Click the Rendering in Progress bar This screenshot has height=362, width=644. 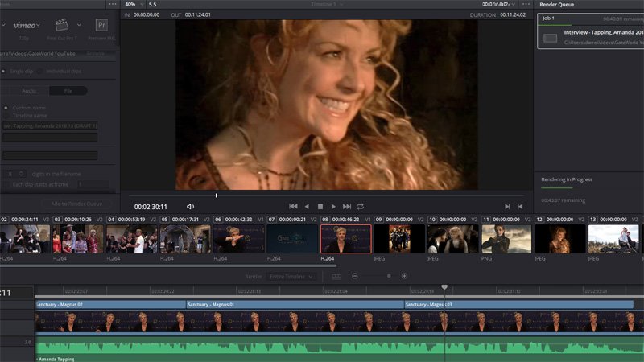[557, 188]
